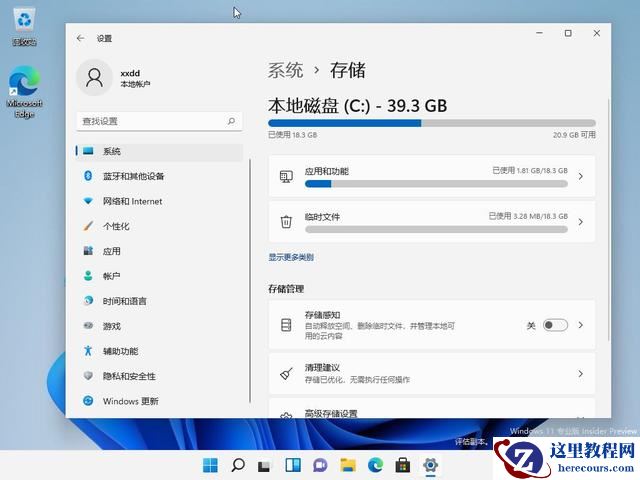The image size is (640, 480).
Task: Click the xxdd local account name
Action: point(130,73)
